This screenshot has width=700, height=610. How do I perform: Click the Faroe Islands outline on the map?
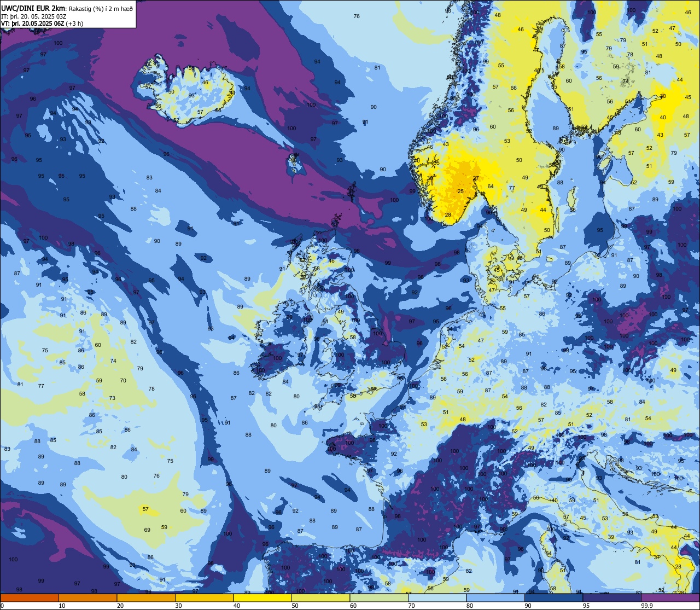pos(294,162)
